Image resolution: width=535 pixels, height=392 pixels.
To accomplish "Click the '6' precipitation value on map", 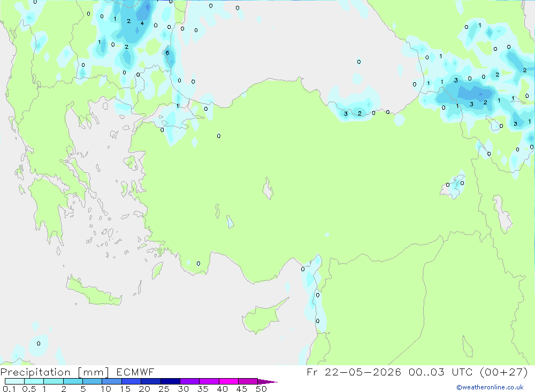I will pyautogui.click(x=167, y=53).
